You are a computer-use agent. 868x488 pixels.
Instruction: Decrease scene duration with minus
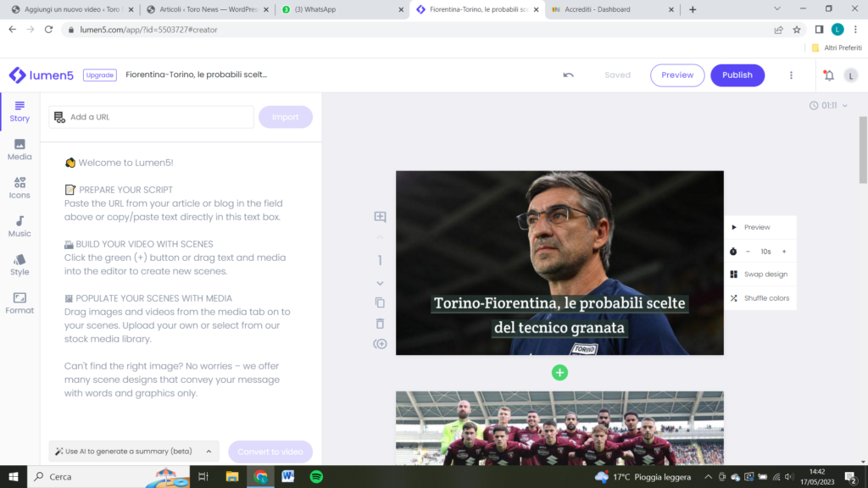pos(748,252)
